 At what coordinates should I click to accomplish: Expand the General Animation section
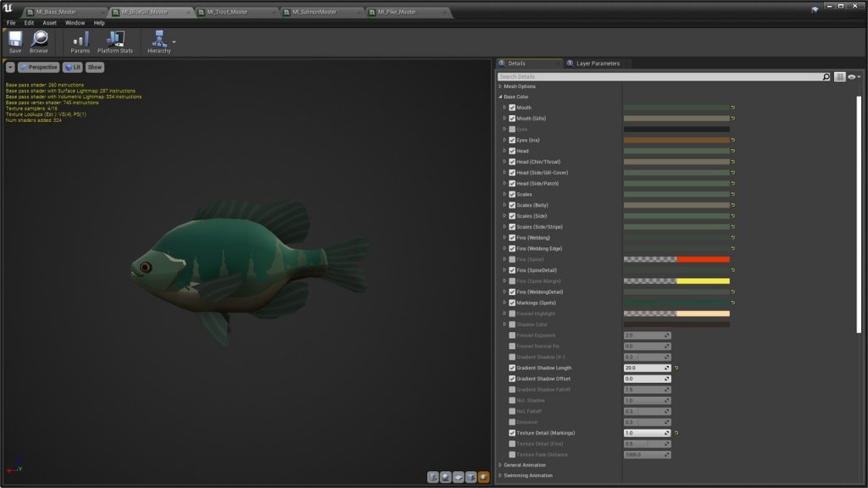click(x=500, y=465)
